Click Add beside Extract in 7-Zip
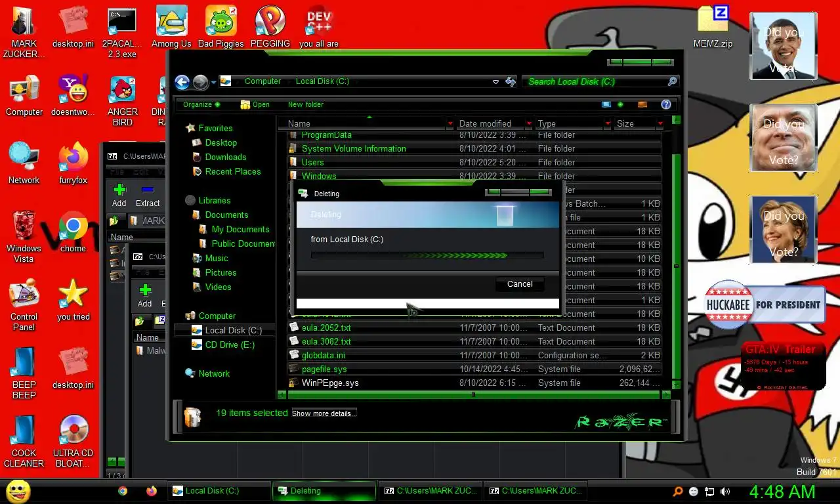 point(119,195)
